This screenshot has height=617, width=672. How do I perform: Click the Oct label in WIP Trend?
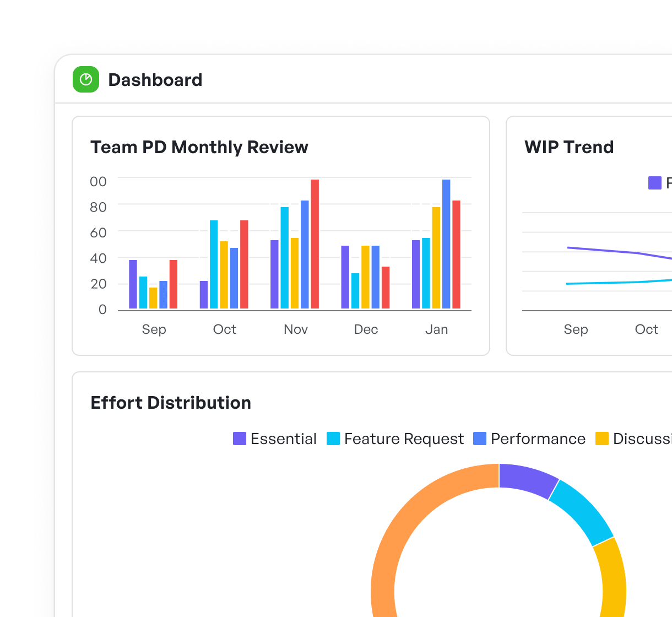click(647, 329)
